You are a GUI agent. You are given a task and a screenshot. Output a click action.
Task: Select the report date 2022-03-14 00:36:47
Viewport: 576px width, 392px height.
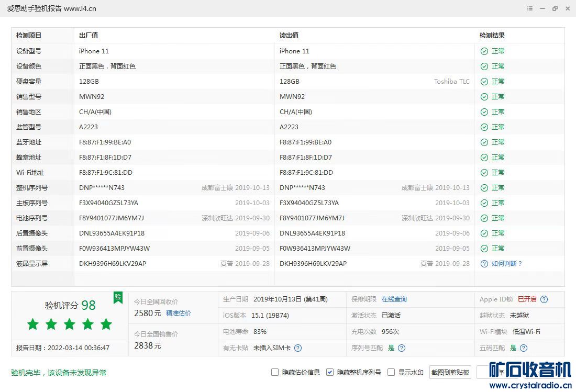(x=79, y=348)
